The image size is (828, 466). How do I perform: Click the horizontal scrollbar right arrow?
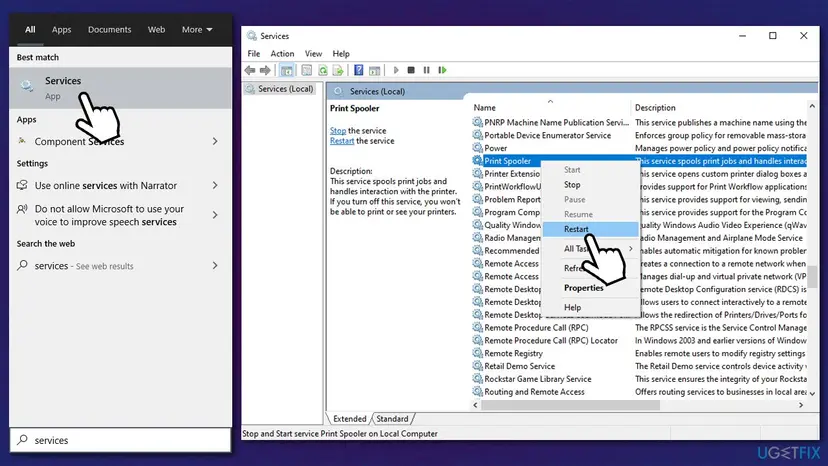(x=801, y=405)
